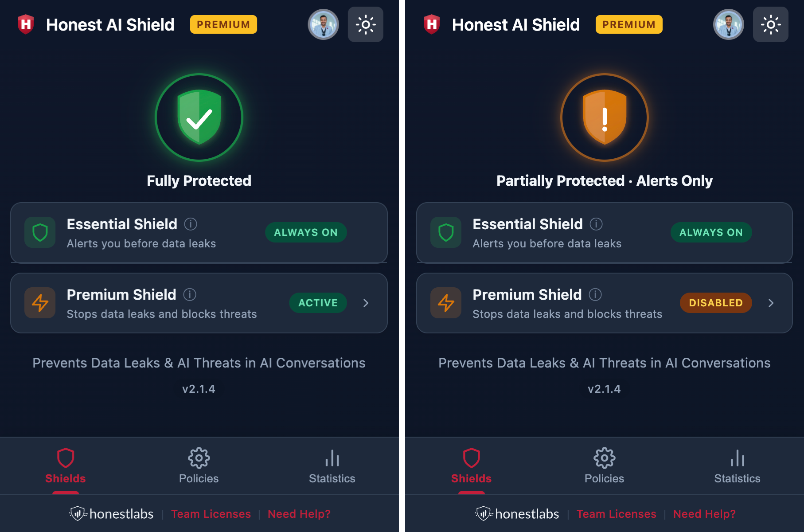
Task: Click Honest AI Shield logo in Fully Protected panel
Action: tap(26, 24)
